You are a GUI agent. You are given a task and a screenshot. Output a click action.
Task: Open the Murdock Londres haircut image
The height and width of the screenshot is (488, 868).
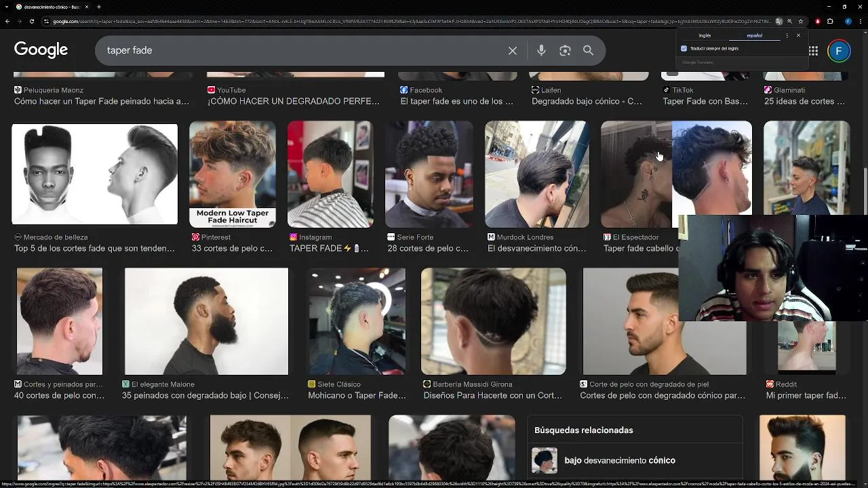pyautogui.click(x=537, y=174)
